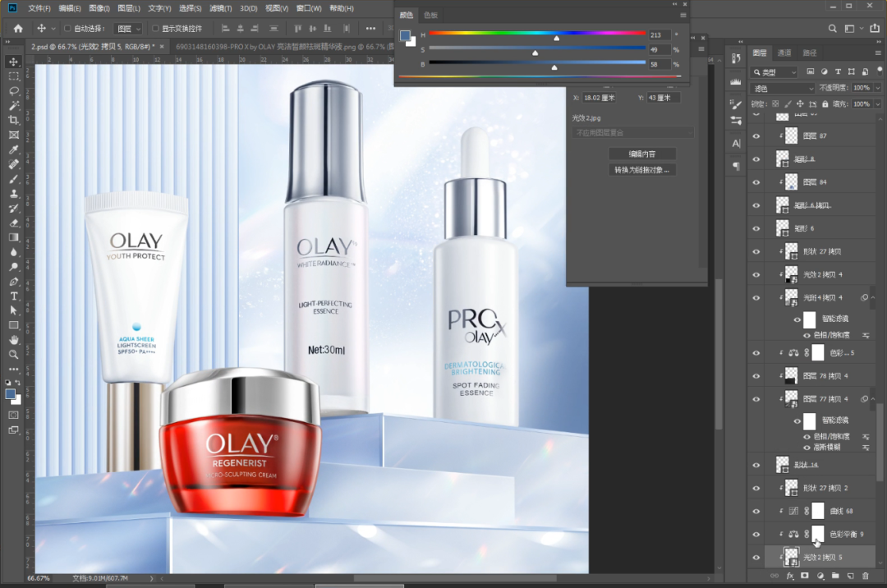The width and height of the screenshot is (887, 588).
Task: Create a new adjustment layer with half-circle icon
Action: 820,576
